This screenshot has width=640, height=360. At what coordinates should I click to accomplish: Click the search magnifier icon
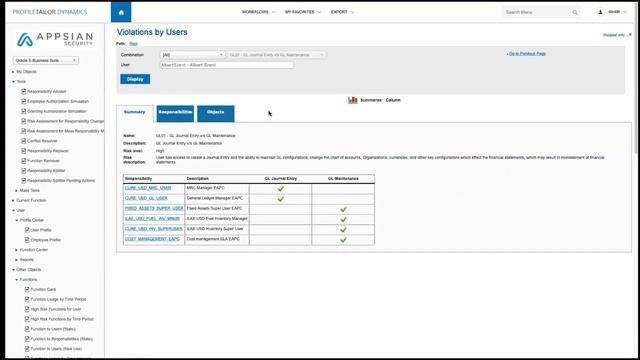point(575,12)
